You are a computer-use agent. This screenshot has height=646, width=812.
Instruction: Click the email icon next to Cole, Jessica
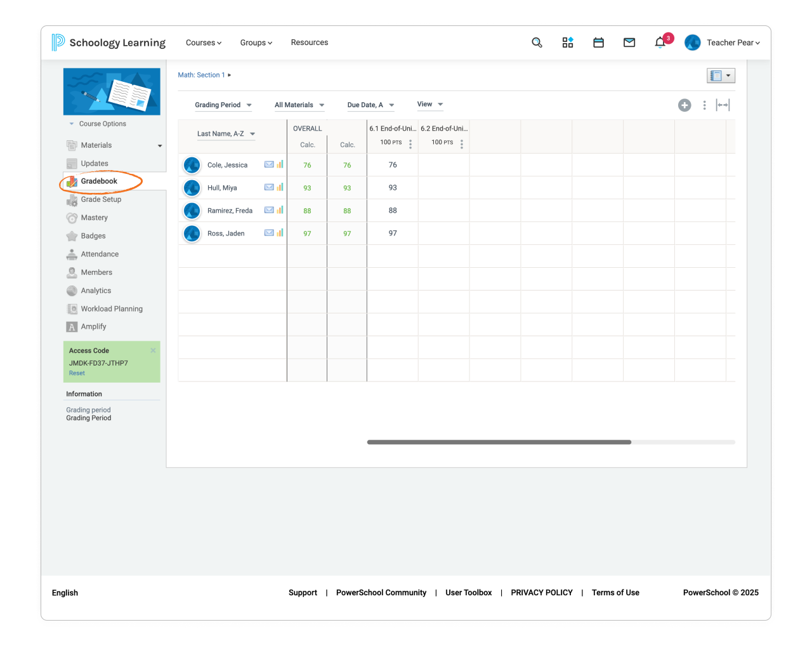tap(268, 164)
